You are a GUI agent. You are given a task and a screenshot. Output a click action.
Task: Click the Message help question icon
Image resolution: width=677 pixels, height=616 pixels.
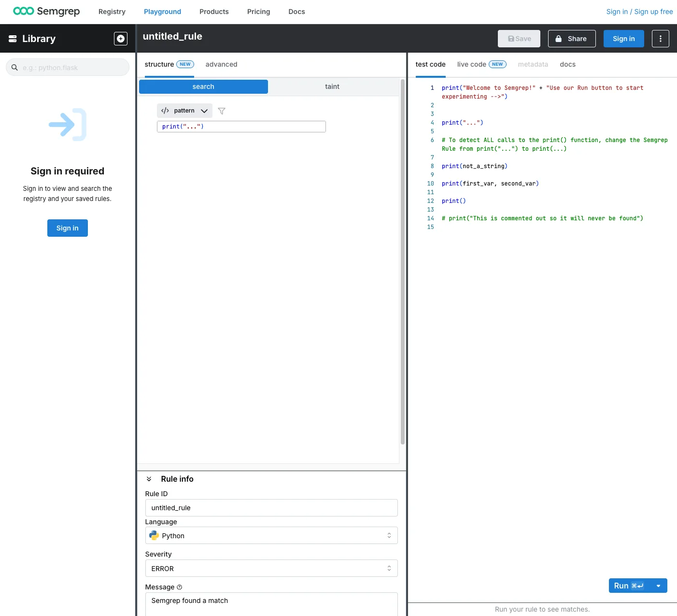tap(180, 587)
